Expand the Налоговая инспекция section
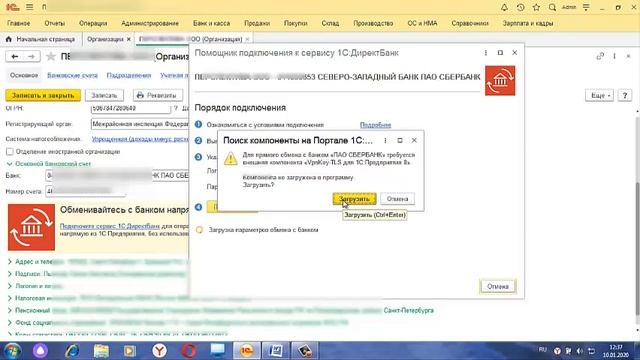The height and width of the screenshot is (360, 640). coord(9,298)
